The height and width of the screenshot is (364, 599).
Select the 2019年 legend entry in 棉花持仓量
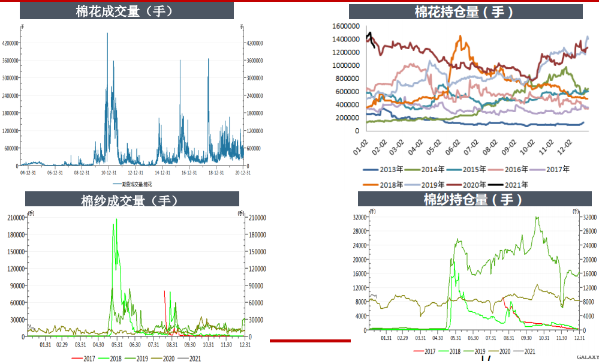point(430,185)
